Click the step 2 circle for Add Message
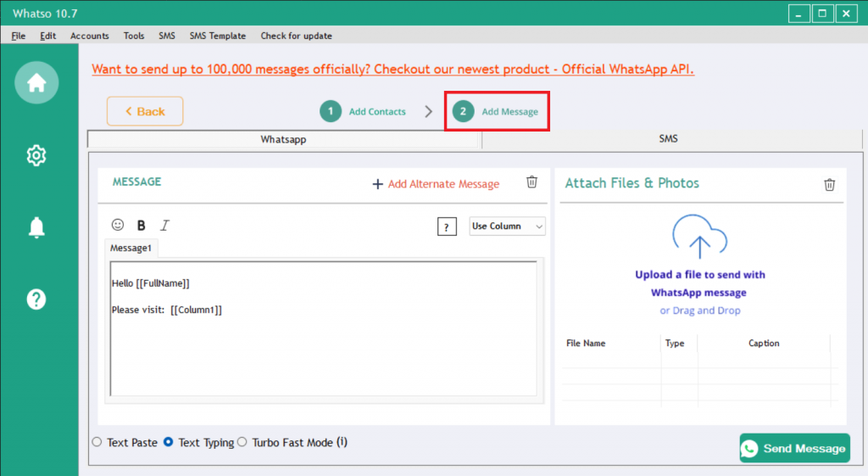 pyautogui.click(x=463, y=111)
